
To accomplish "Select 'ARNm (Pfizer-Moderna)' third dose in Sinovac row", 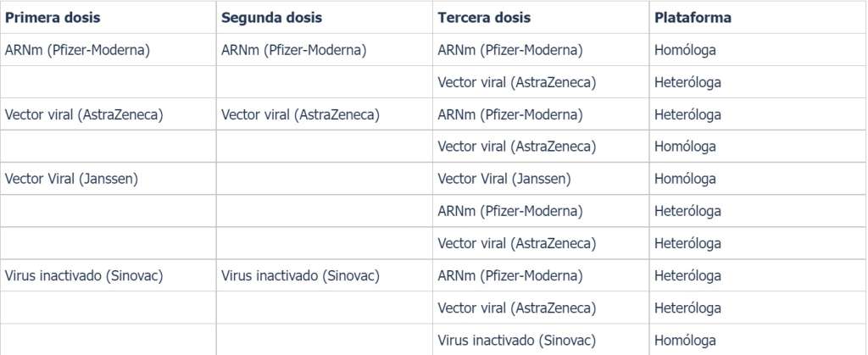I will 510,276.
